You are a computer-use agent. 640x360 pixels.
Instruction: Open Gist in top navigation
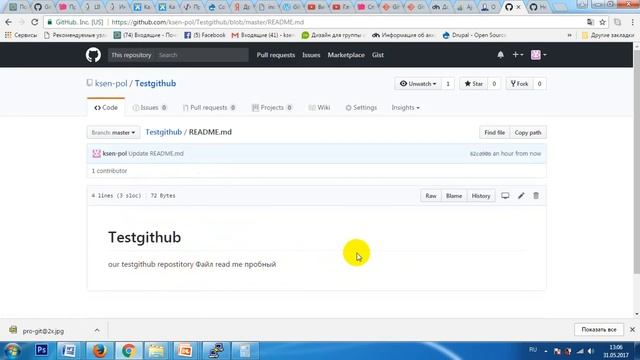point(378,55)
